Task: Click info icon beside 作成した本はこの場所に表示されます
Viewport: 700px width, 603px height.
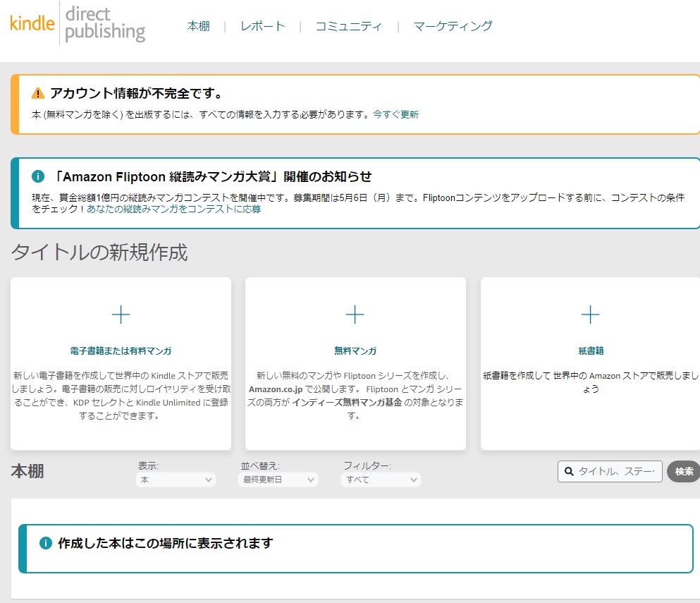Action: click(x=46, y=543)
